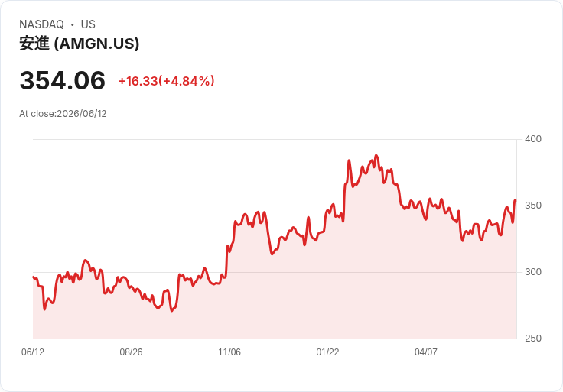This screenshot has height=392, width=563.
Task: Click the chart's lowest trough near 272
Action: pyautogui.click(x=171, y=310)
